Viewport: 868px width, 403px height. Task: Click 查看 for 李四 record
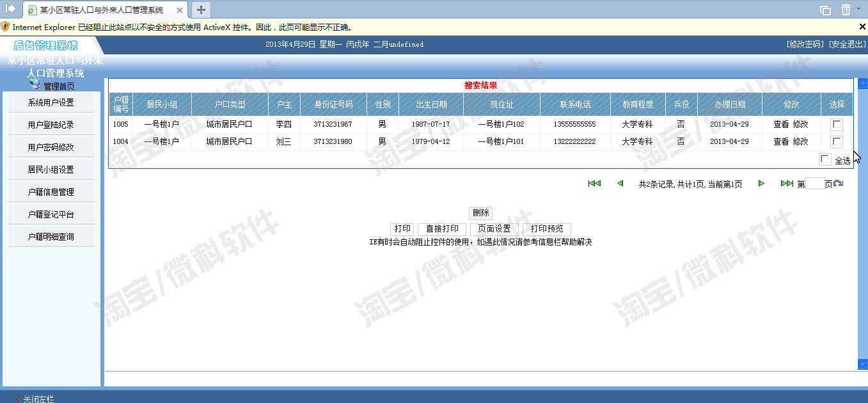(781, 125)
